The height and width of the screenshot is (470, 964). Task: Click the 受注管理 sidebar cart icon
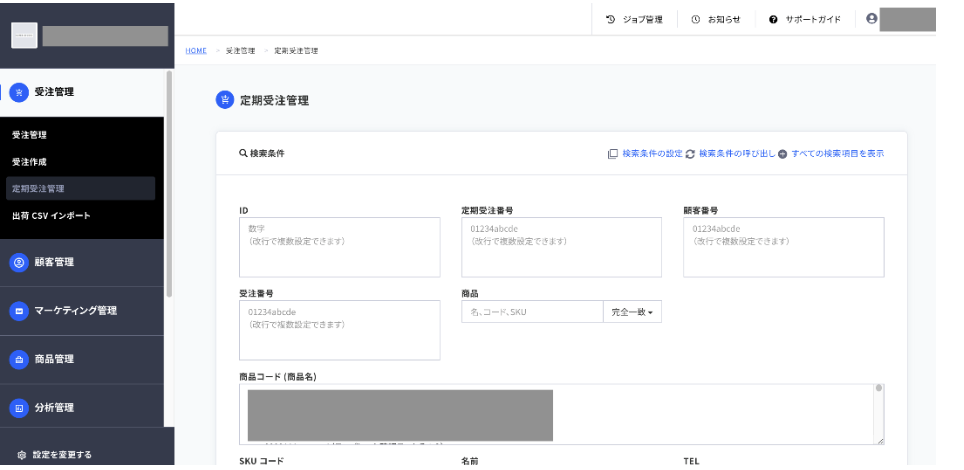point(19,93)
